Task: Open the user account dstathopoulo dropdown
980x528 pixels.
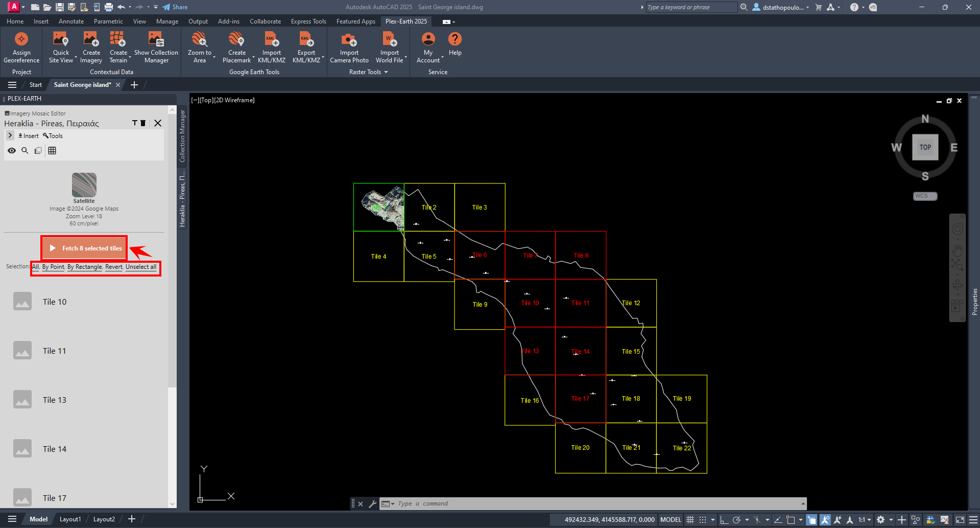Action: tap(781, 7)
